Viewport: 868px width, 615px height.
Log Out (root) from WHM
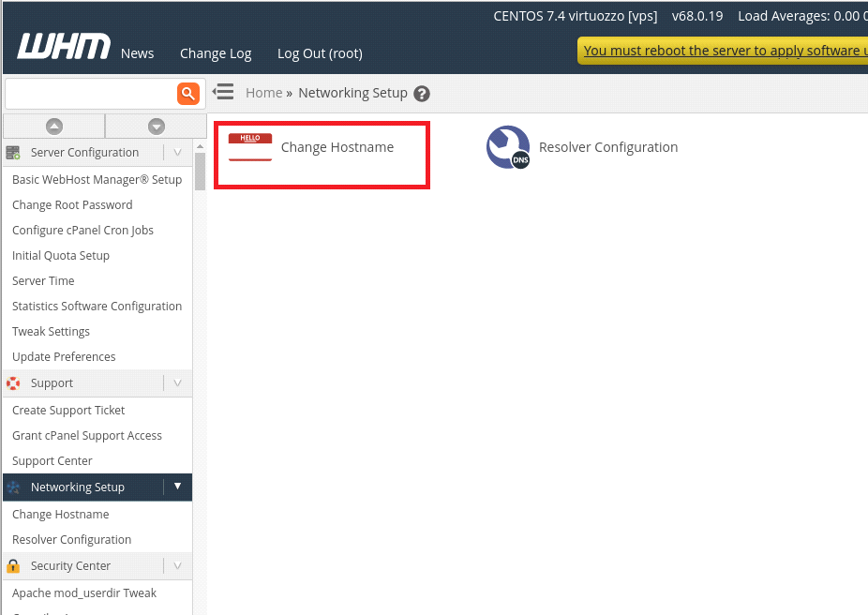click(320, 53)
